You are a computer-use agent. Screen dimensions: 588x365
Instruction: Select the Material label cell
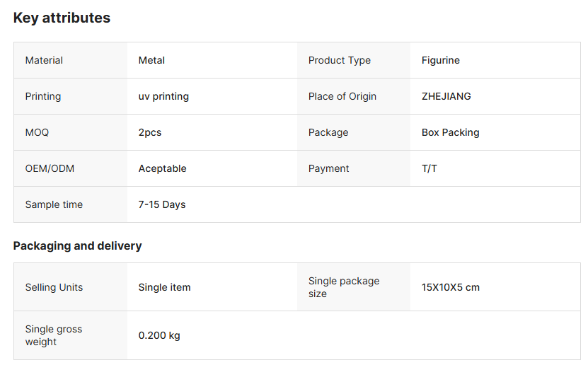[44, 61]
